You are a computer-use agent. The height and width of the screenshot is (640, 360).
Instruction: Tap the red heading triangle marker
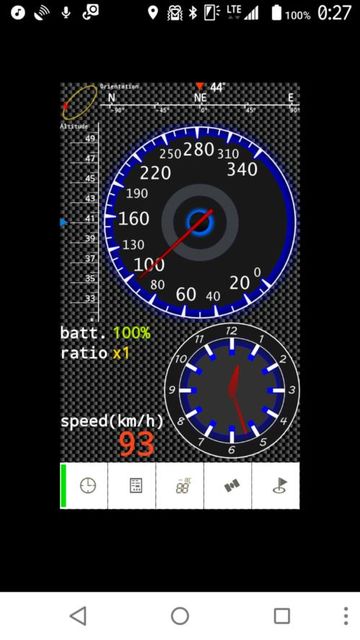199,86
